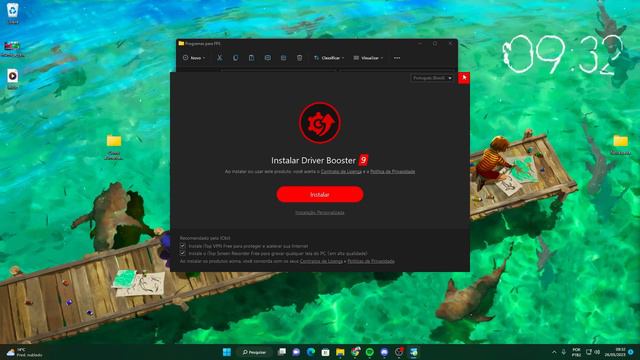Click the microphone icon in the system tray
This screenshot has height=360, width=640.
tap(564, 352)
